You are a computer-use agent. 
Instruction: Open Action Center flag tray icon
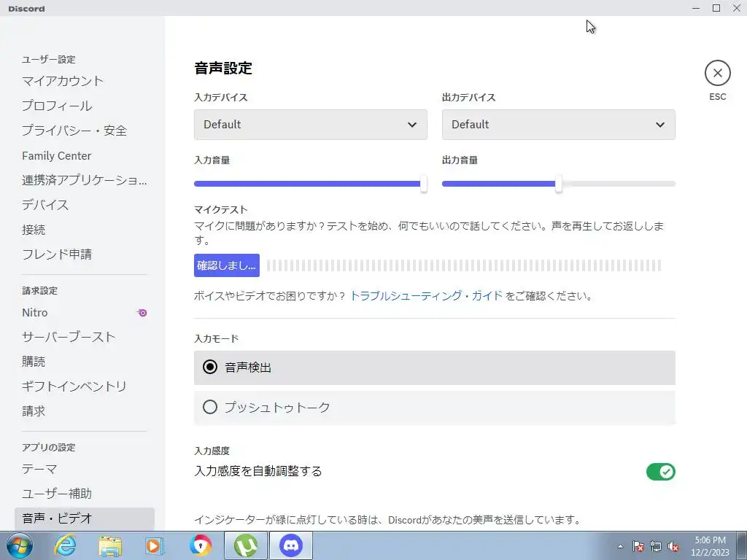pos(638,546)
